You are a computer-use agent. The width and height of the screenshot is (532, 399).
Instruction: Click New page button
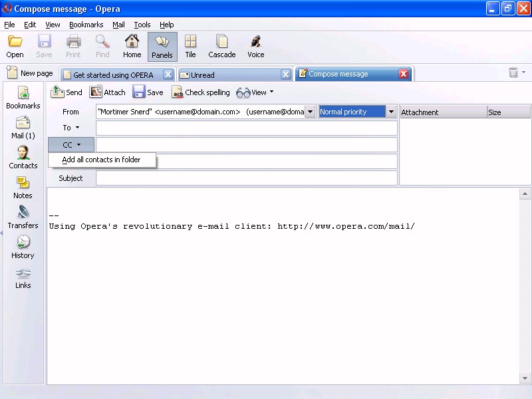[x=30, y=73]
